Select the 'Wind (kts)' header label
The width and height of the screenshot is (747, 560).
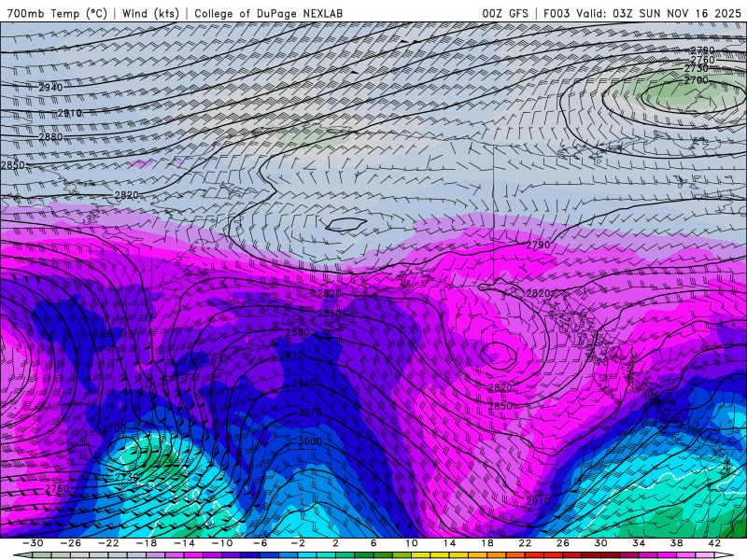150,13
